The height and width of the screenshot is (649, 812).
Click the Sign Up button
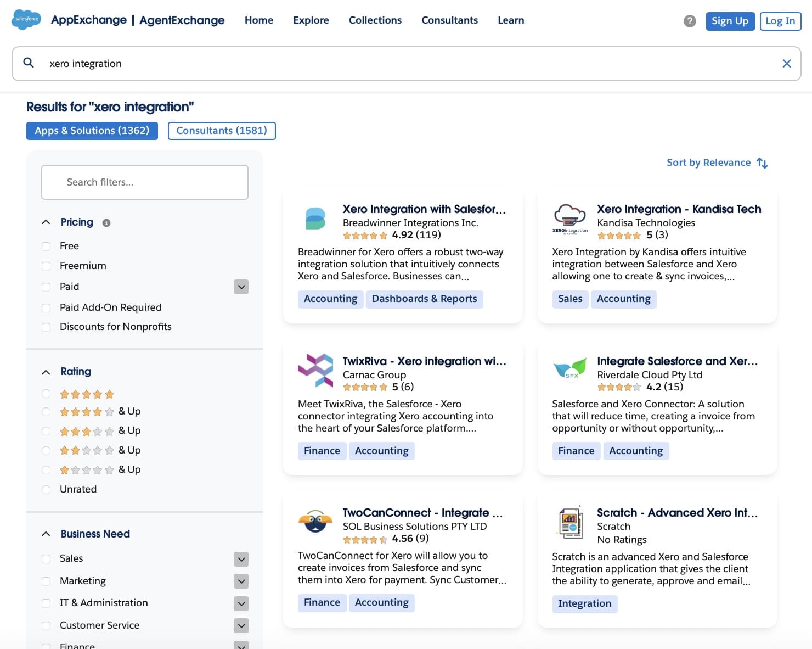click(730, 21)
